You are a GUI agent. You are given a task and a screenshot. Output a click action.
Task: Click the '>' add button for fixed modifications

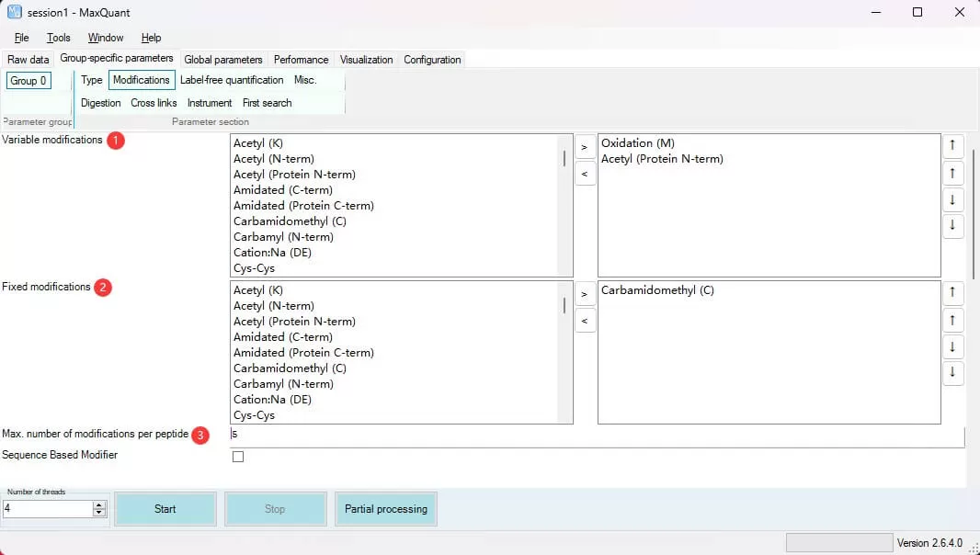pyautogui.click(x=585, y=294)
